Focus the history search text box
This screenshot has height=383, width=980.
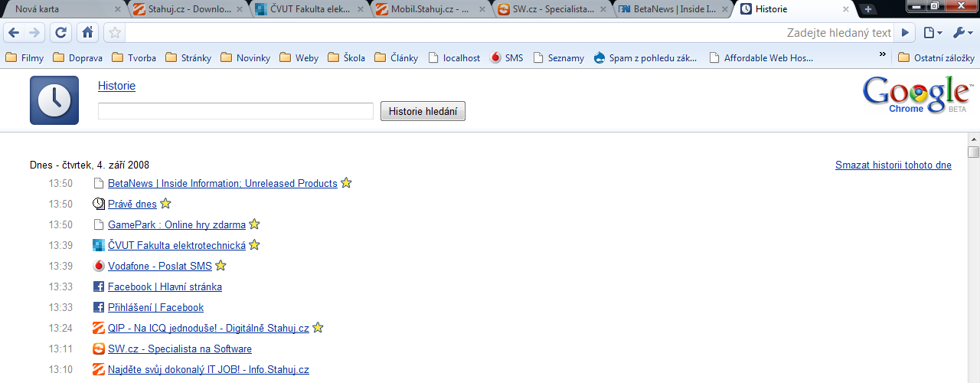236,111
